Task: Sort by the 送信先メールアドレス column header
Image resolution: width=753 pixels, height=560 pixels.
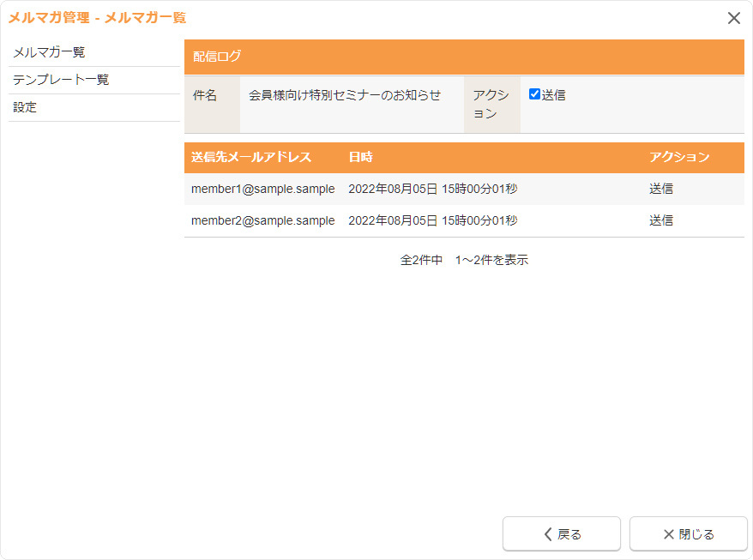Action: 251,157
